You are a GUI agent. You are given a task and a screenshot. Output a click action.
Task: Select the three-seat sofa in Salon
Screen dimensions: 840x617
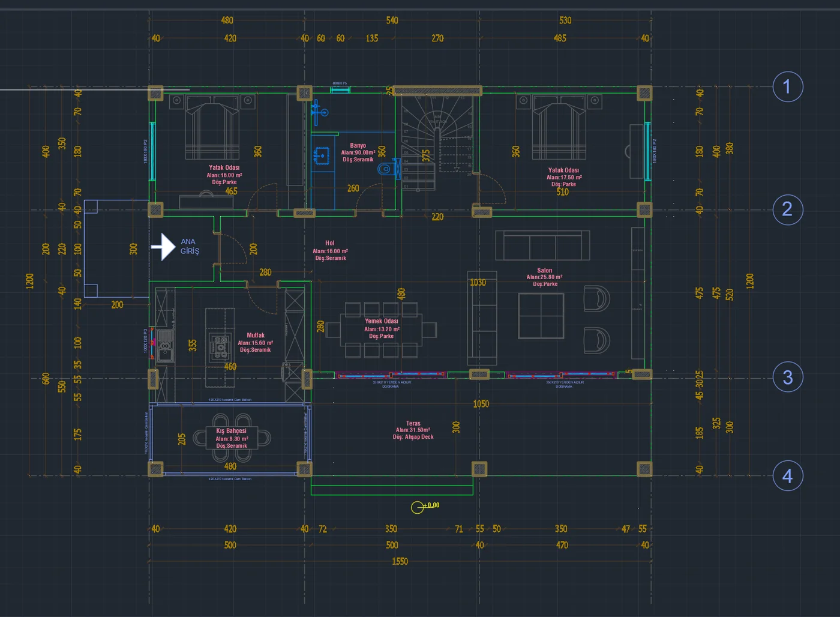(543, 245)
